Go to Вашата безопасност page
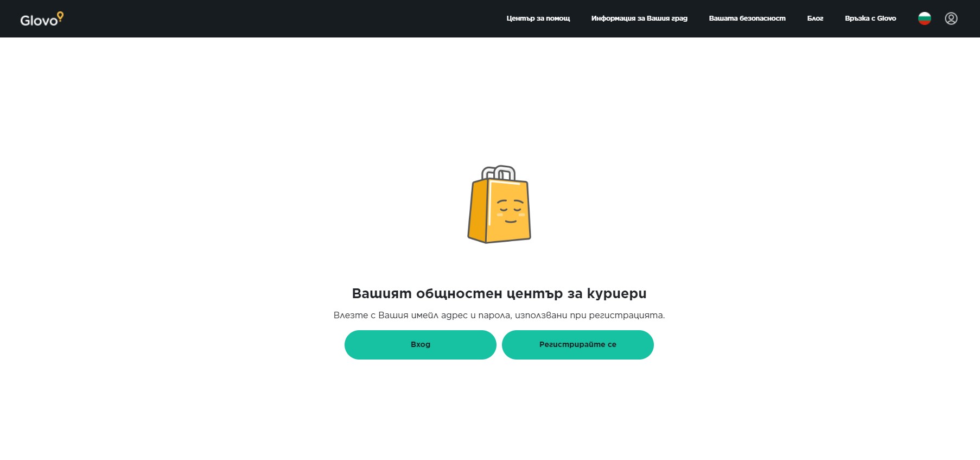Viewport: 980px width, 460px height. (x=747, y=18)
